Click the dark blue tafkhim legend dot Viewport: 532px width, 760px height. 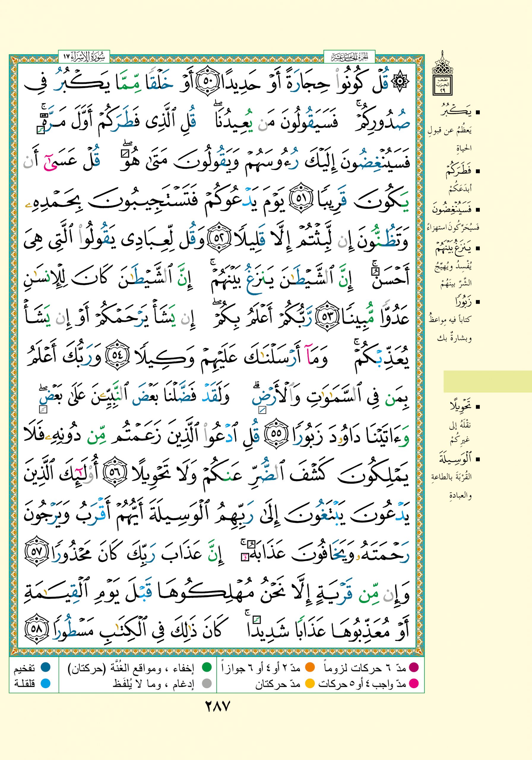click(45, 668)
